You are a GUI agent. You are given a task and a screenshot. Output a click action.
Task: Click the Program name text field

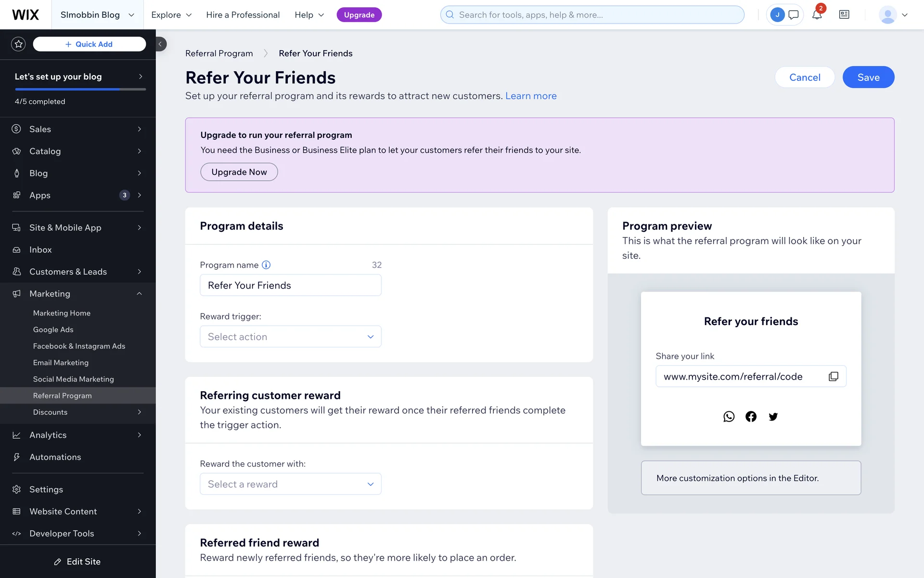(x=290, y=285)
